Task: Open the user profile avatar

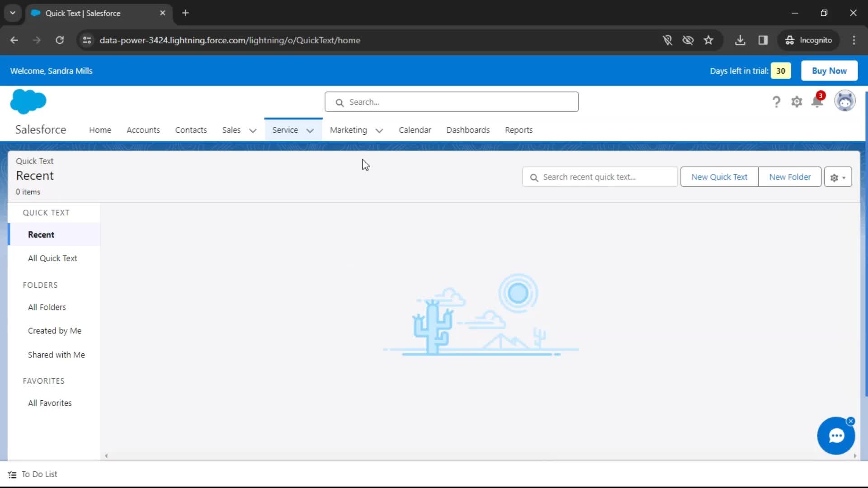Action: coord(845,101)
